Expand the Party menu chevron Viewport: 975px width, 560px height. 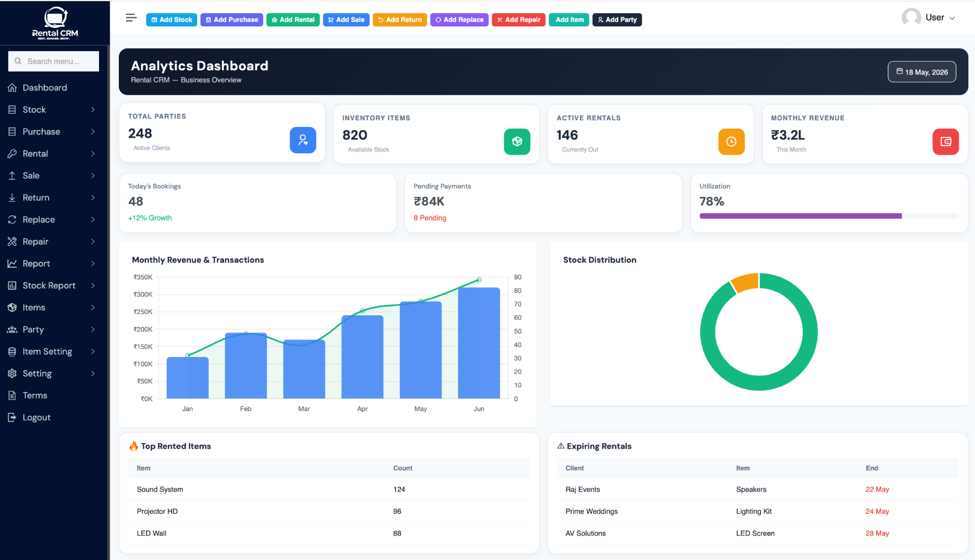93,330
